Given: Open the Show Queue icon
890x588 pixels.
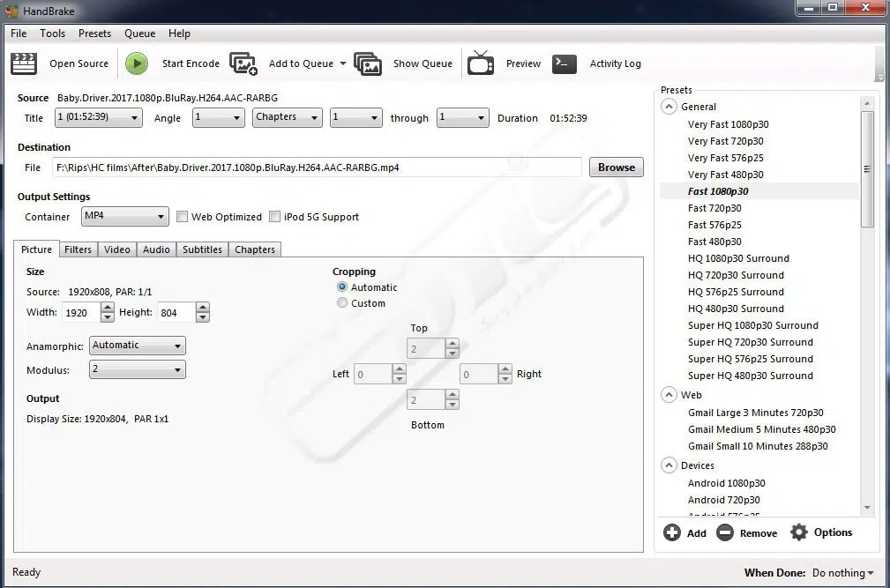Looking at the screenshot, I should [368, 63].
